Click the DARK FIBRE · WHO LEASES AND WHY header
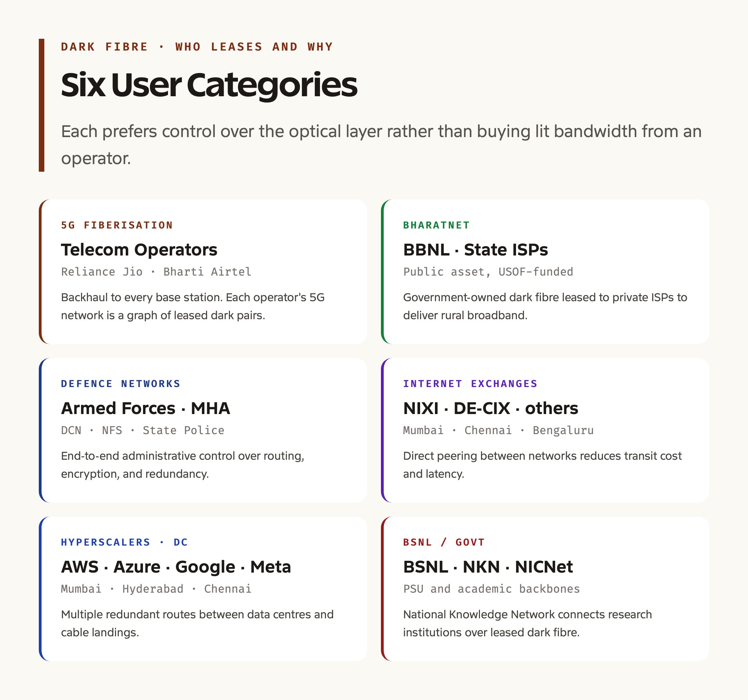This screenshot has width=748, height=700. tap(197, 47)
